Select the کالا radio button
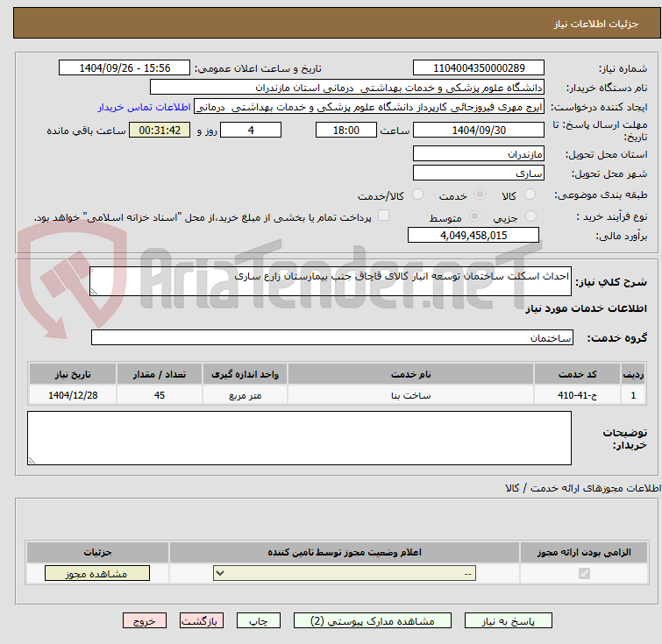This screenshot has height=644, width=662. (x=530, y=195)
